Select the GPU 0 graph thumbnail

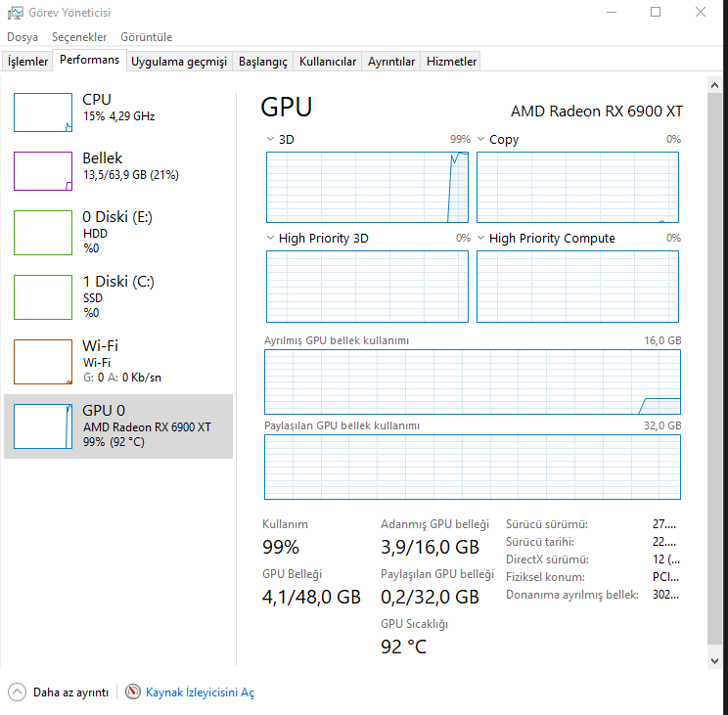point(43,425)
